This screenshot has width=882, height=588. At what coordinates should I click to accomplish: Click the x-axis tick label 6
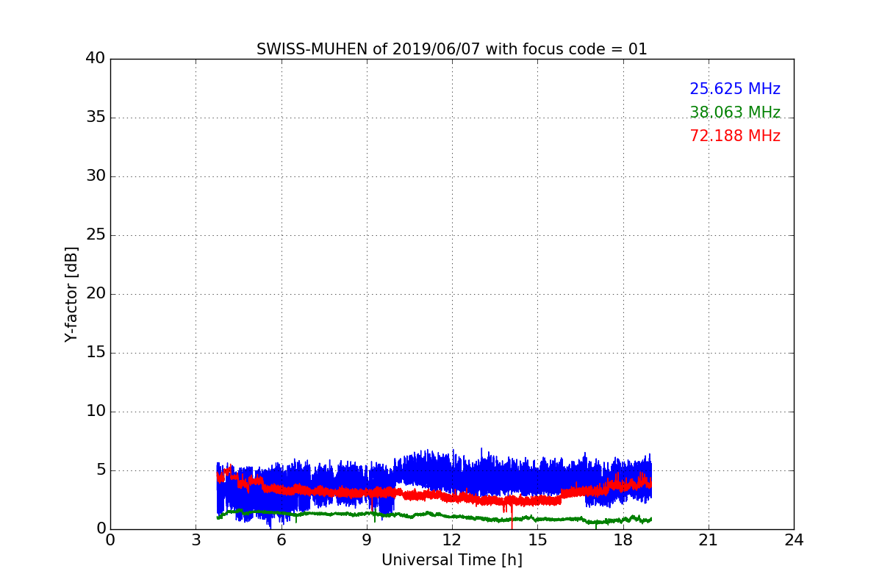pos(282,540)
